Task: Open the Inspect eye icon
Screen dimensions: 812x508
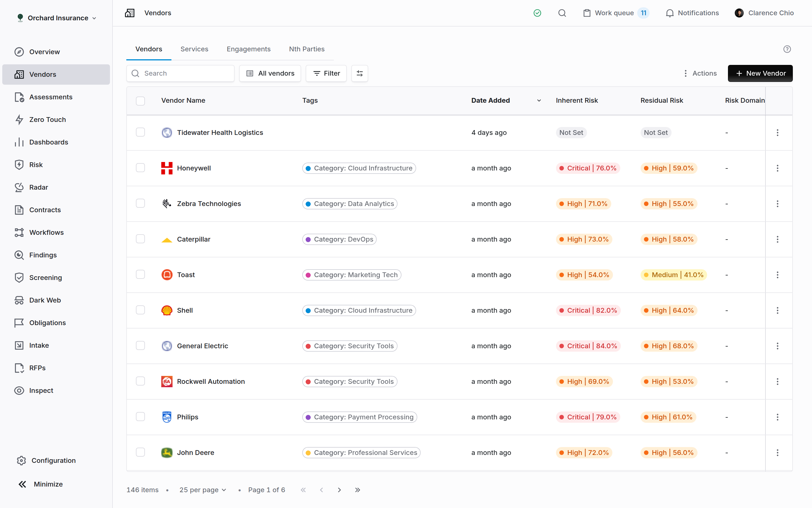Action: tap(19, 390)
